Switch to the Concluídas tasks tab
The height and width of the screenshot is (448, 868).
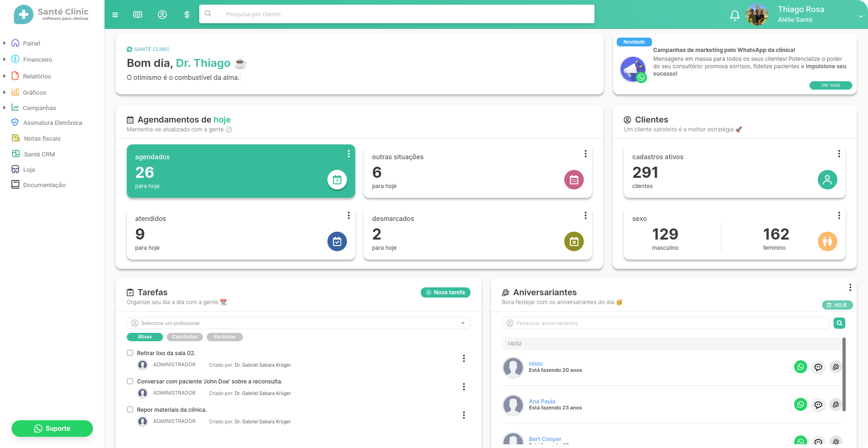point(184,337)
